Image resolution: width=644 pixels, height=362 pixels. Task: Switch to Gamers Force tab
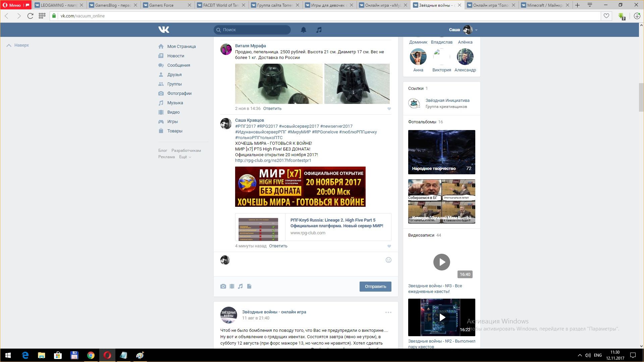pyautogui.click(x=167, y=5)
